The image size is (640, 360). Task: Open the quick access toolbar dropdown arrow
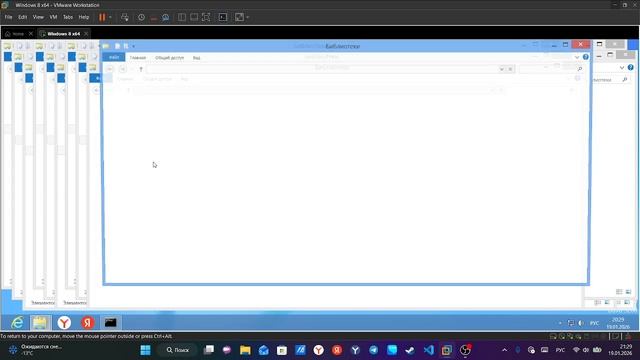pyautogui.click(x=133, y=46)
